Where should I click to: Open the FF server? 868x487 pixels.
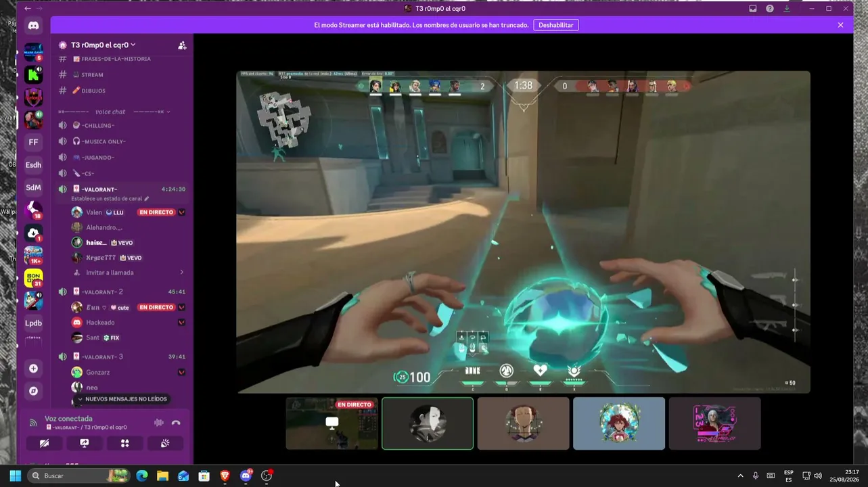tap(33, 142)
